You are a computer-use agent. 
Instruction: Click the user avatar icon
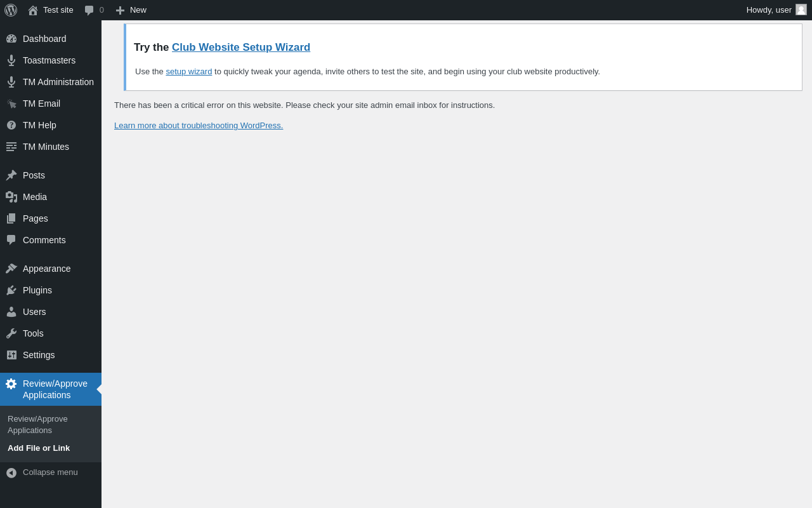[801, 10]
